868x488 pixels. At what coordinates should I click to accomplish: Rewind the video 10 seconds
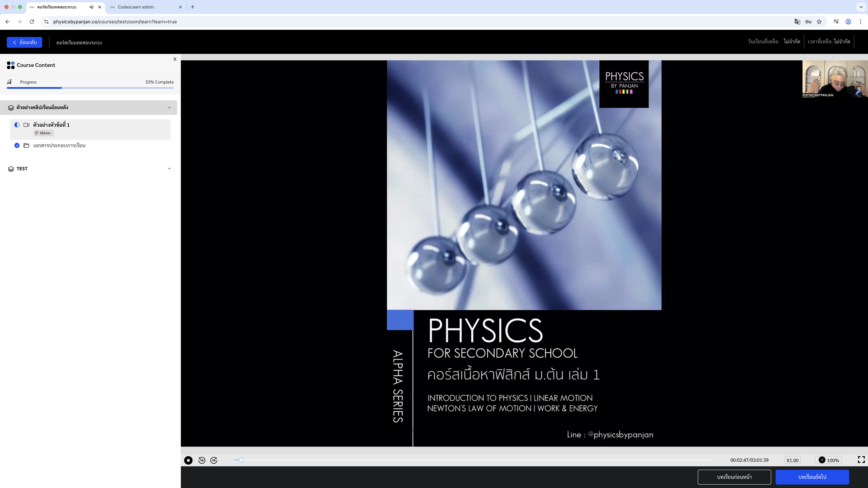click(202, 460)
